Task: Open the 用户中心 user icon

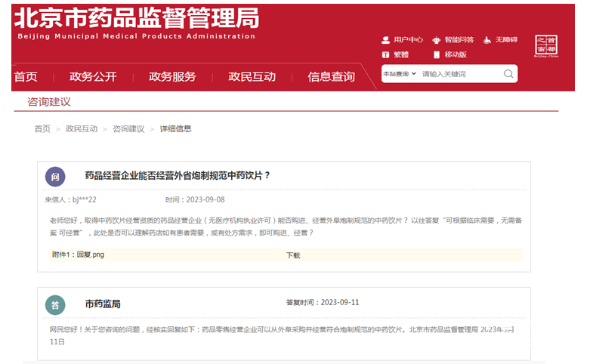Action: click(385, 40)
